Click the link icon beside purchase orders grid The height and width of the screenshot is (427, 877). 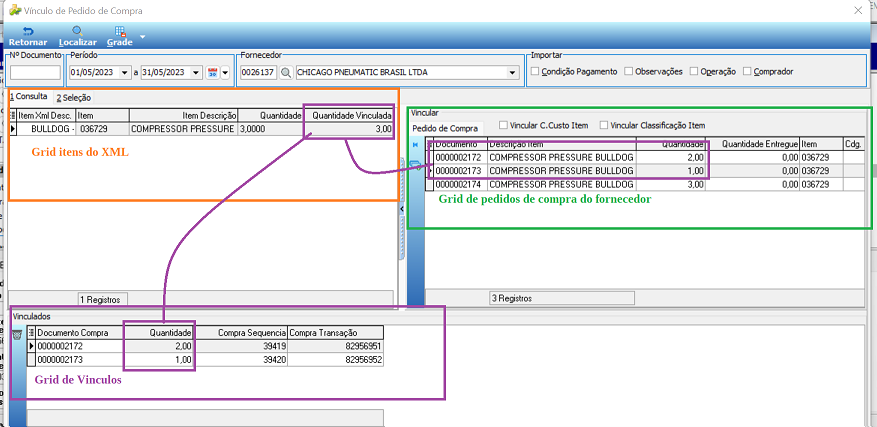[416, 164]
